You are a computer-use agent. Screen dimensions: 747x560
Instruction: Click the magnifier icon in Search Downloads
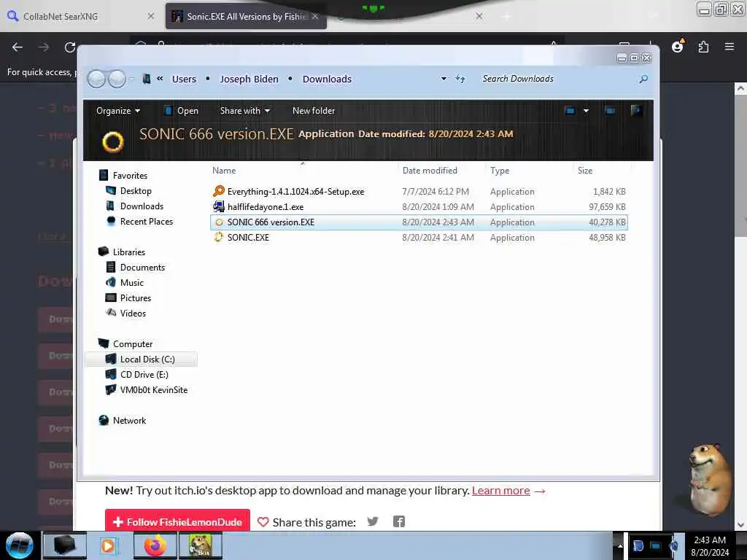(643, 79)
